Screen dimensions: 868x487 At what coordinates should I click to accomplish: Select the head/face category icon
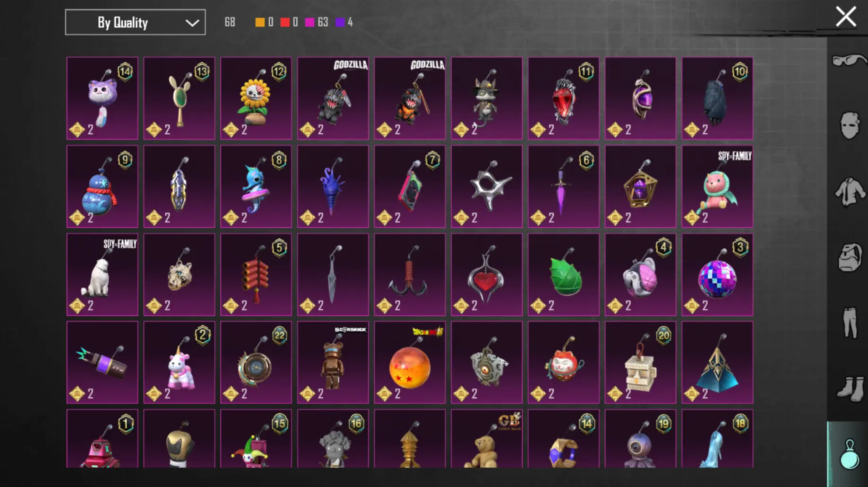(850, 125)
